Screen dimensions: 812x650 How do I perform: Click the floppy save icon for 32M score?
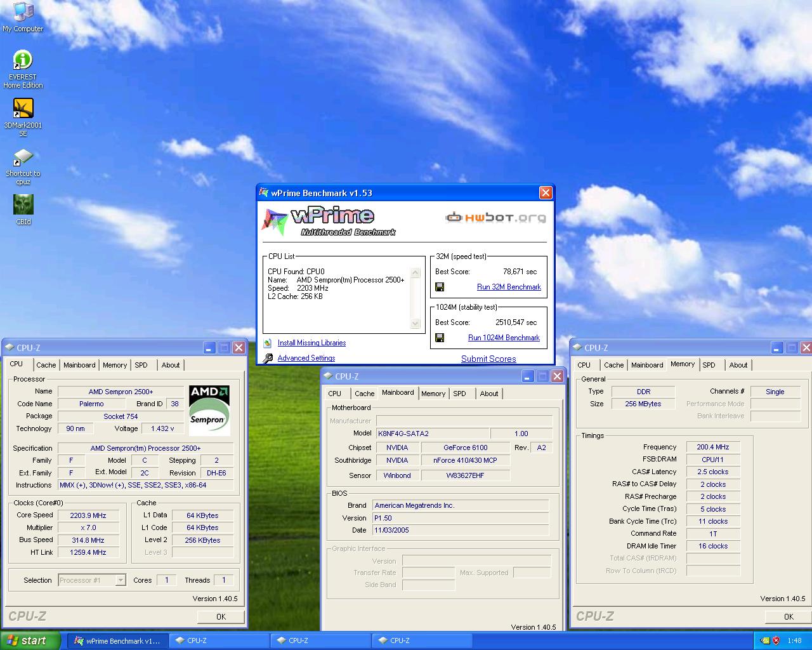[x=440, y=287]
